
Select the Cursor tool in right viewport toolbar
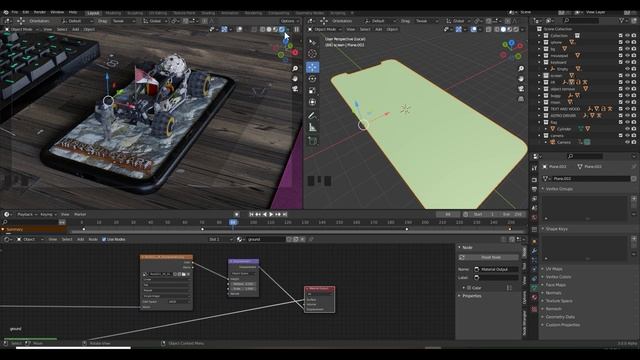312,53
